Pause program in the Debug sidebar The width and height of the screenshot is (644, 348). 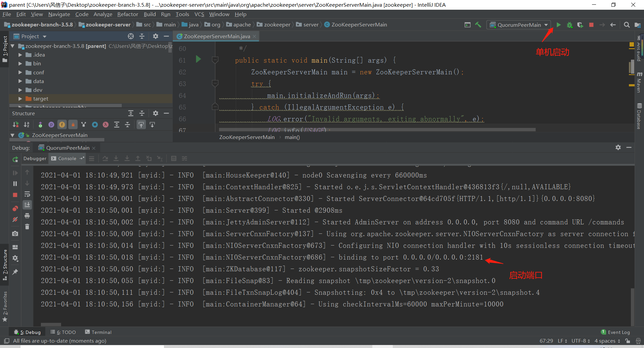15,184
